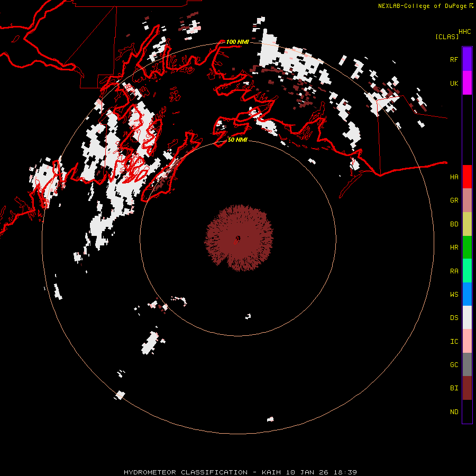The width and height of the screenshot is (476, 476).
Task: Click the BI legend label
Action: (454, 388)
